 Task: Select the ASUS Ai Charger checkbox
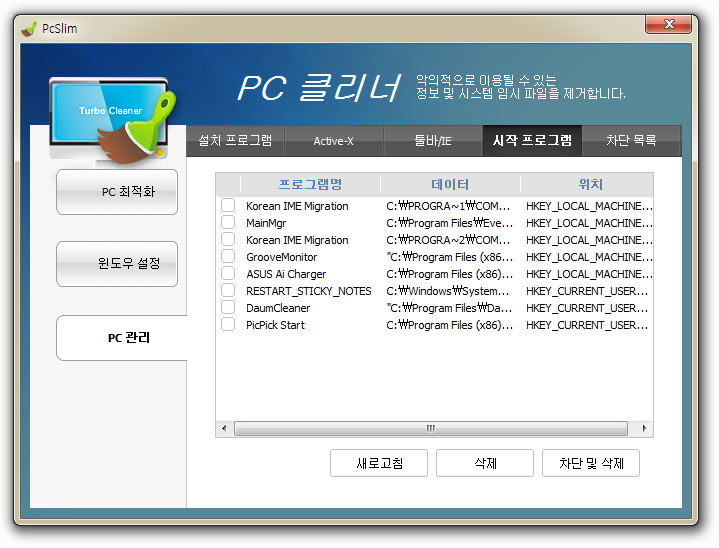(x=228, y=274)
